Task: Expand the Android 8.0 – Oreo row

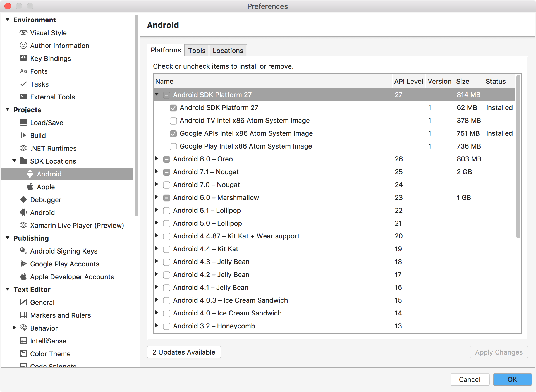Action: pos(157,159)
